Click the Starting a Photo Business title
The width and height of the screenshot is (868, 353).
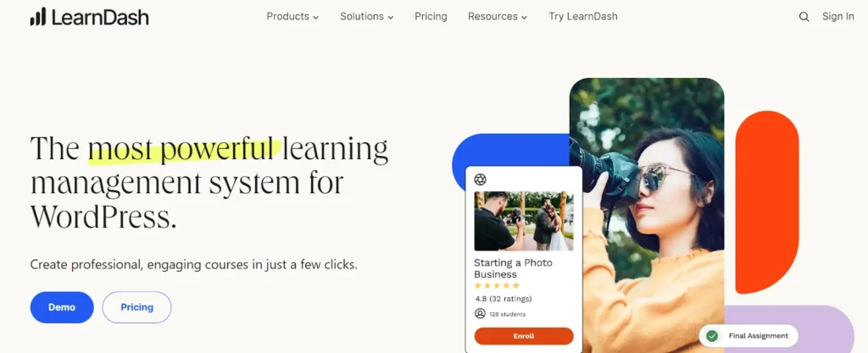click(x=513, y=268)
